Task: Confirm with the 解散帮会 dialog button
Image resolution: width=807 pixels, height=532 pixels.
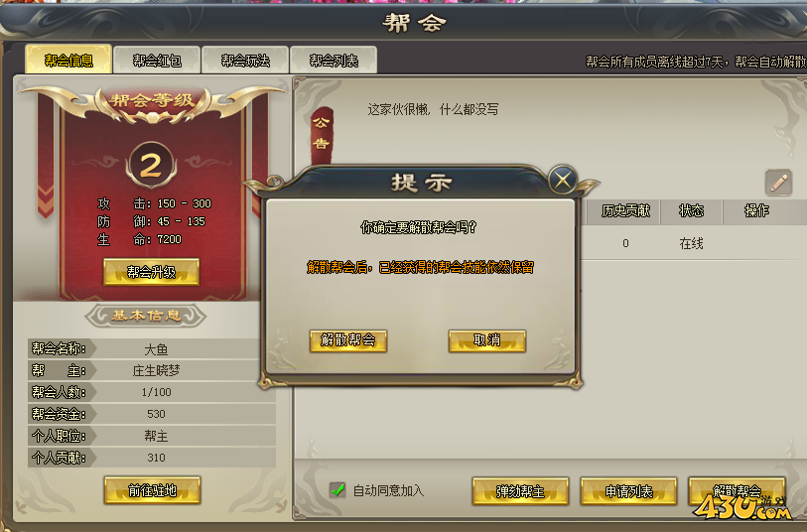Action: 348,340
